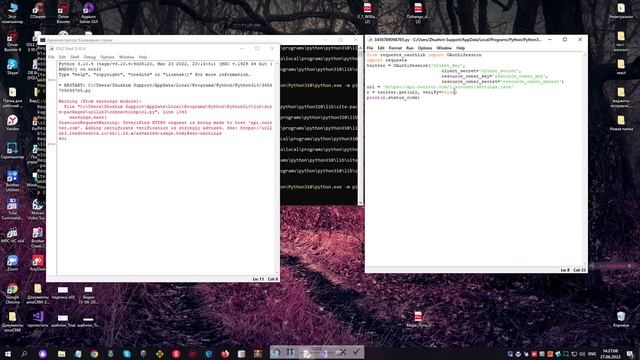Switch to Chrome in the taskbar
640x360 pixels.
click(94, 353)
